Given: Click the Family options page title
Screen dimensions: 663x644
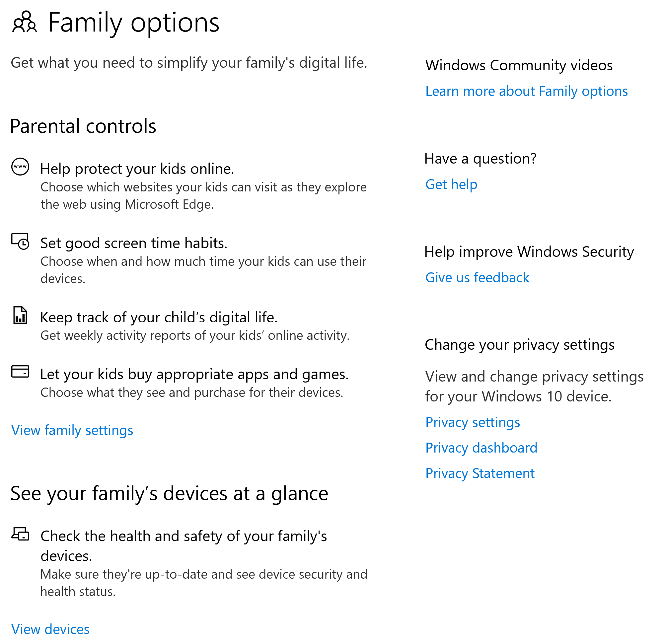Looking at the screenshot, I should (x=134, y=22).
